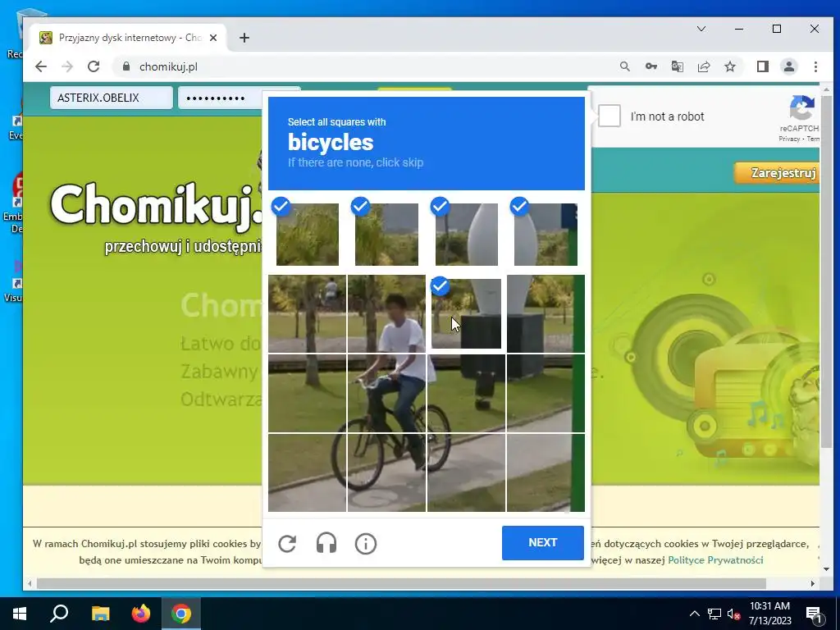This screenshot has width=840, height=630.
Task: Click the Zarejestruj button
Action: click(777, 173)
